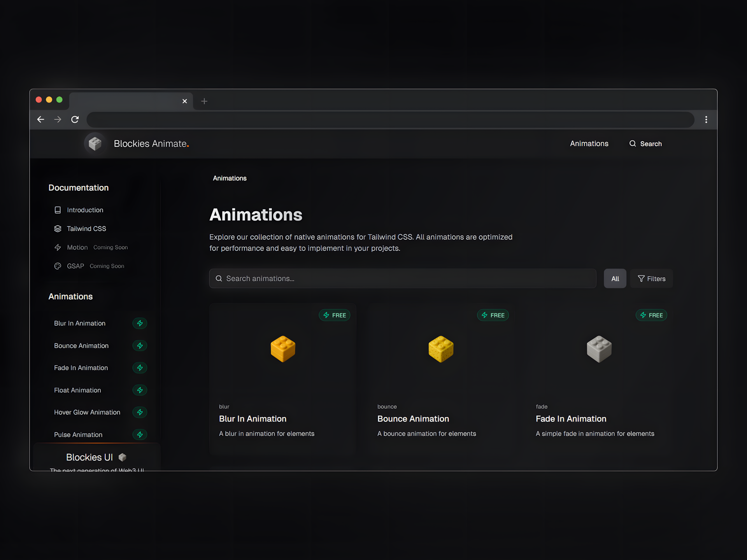Screen dimensions: 747x560
Task: Click the Animations sidebar section heading
Action: [70, 296]
